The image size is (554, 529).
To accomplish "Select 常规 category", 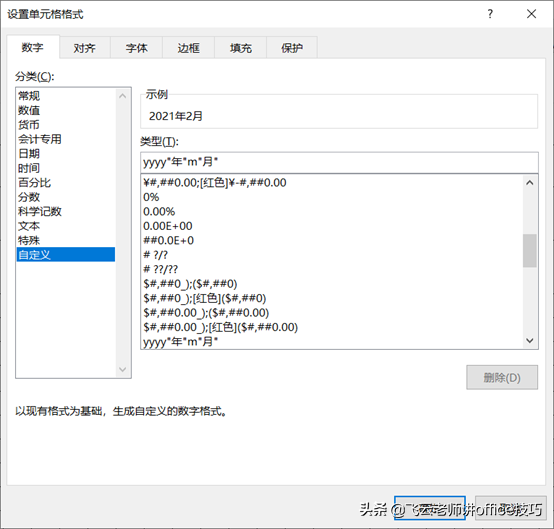I will click(x=66, y=96).
